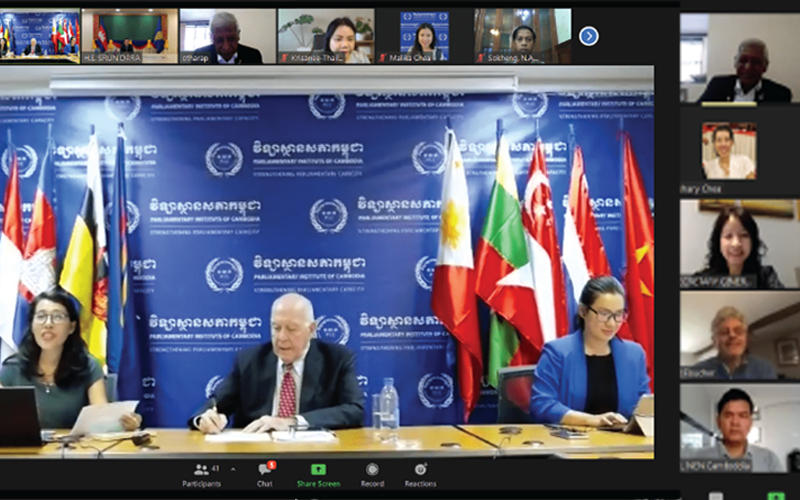Select the elderly man thumbnail in top strip

click(228, 36)
